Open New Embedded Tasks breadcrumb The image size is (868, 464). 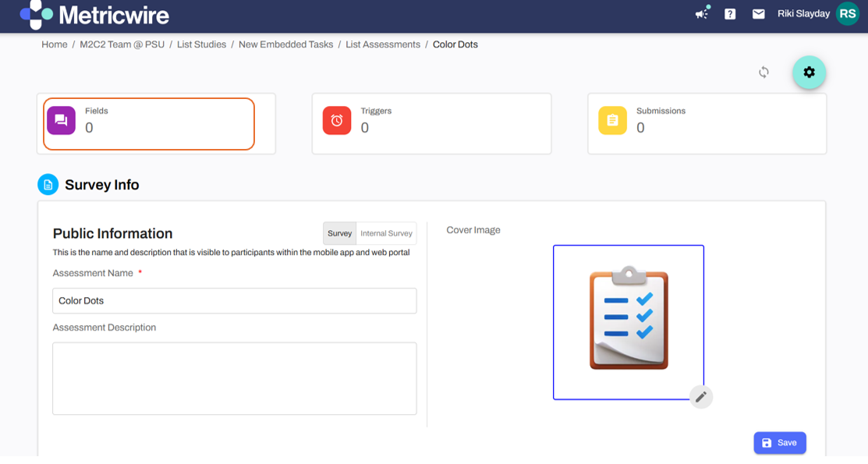click(x=285, y=44)
